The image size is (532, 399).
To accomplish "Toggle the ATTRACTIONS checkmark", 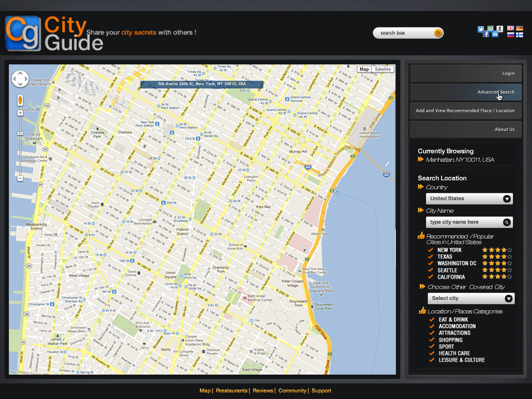I will pyautogui.click(x=431, y=332).
